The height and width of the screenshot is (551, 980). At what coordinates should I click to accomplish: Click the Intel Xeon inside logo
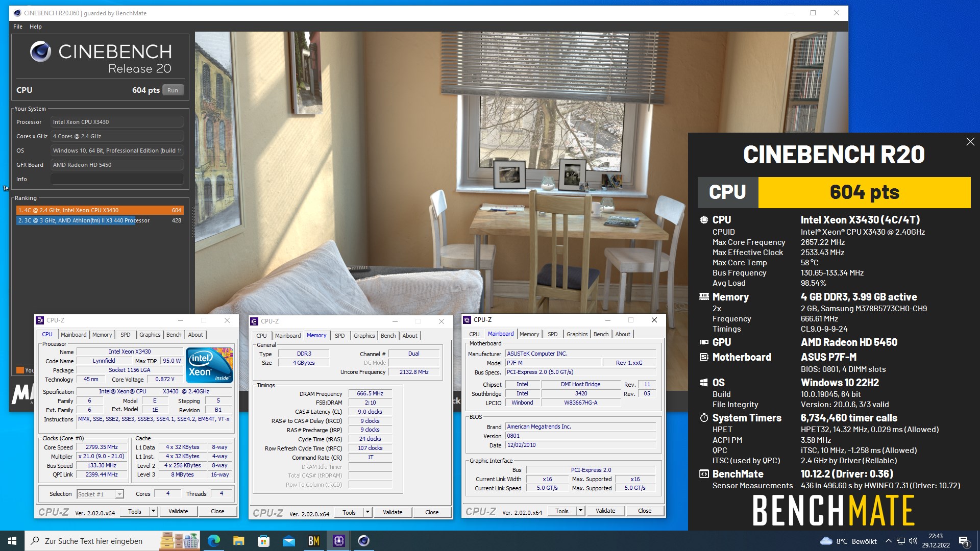pyautogui.click(x=209, y=365)
